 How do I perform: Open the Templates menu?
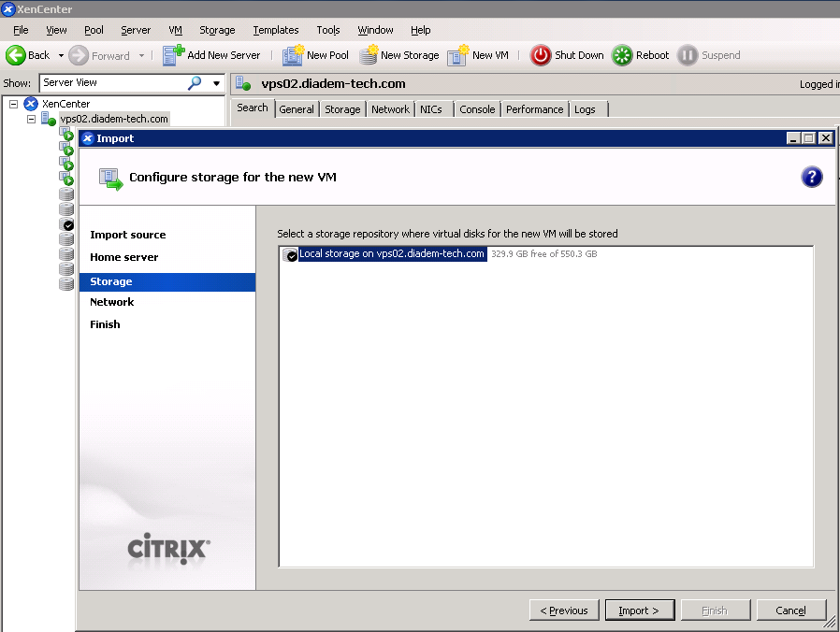(276, 30)
